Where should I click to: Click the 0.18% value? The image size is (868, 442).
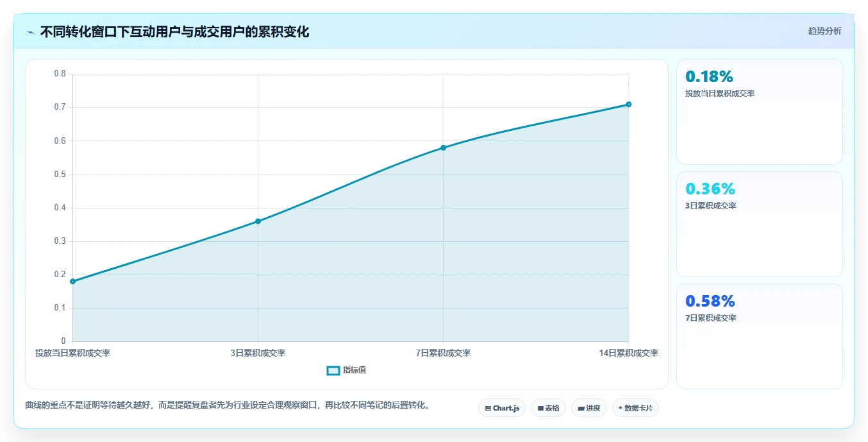pos(709,76)
